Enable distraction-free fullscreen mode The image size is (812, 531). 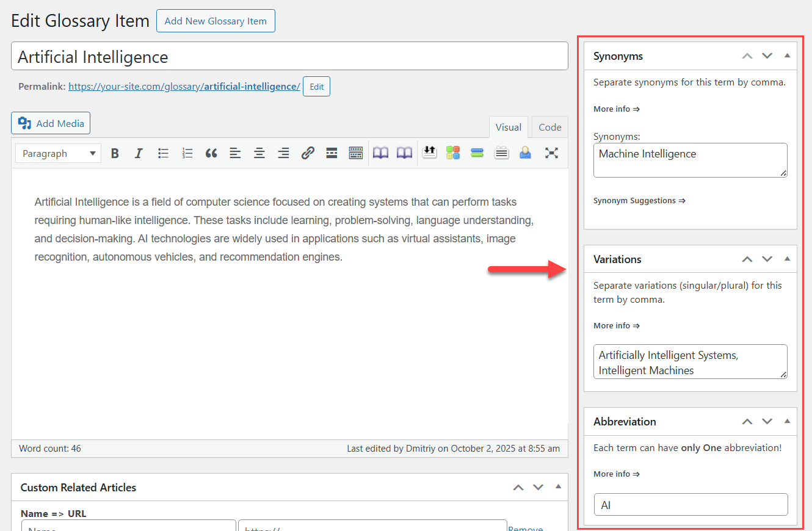pyautogui.click(x=551, y=153)
